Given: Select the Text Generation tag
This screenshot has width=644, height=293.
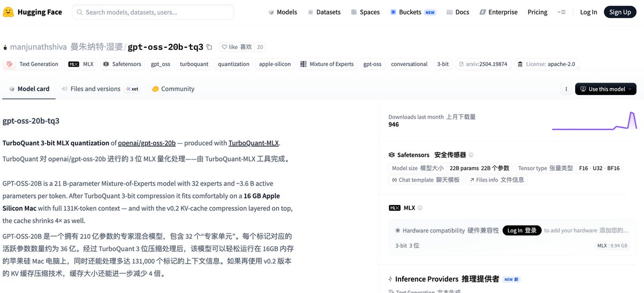Looking at the screenshot, I should [x=32, y=64].
